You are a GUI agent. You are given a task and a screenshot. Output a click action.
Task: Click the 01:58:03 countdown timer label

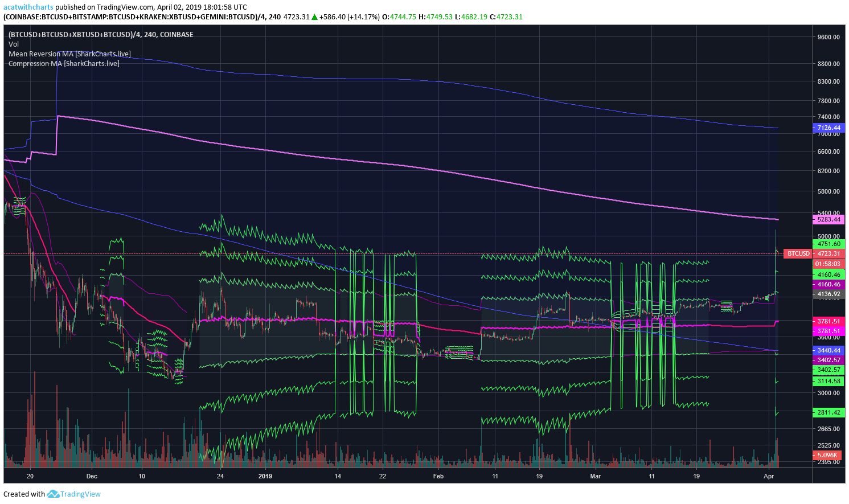[x=829, y=264]
